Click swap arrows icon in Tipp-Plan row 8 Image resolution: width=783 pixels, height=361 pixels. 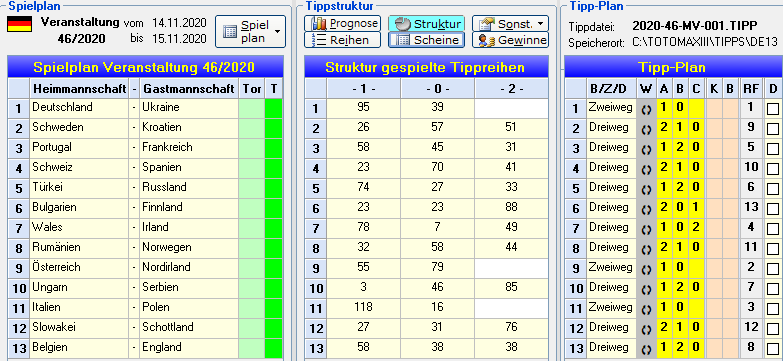pyautogui.click(x=646, y=249)
